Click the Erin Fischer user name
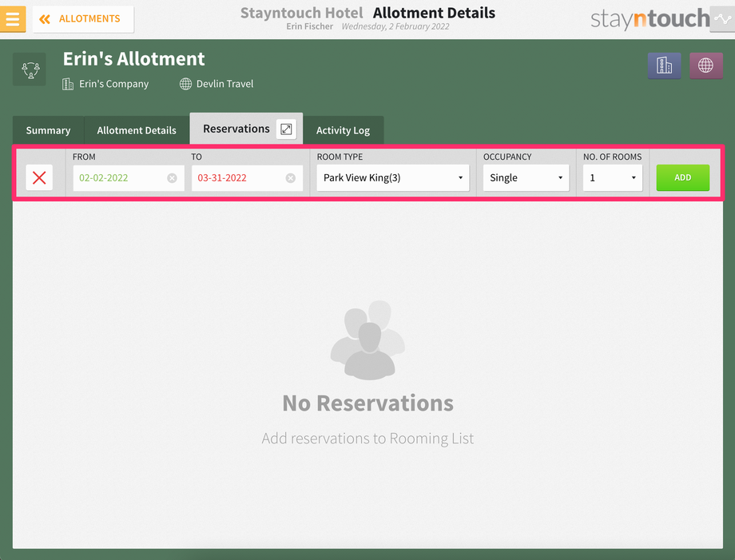The image size is (735, 560). click(309, 26)
